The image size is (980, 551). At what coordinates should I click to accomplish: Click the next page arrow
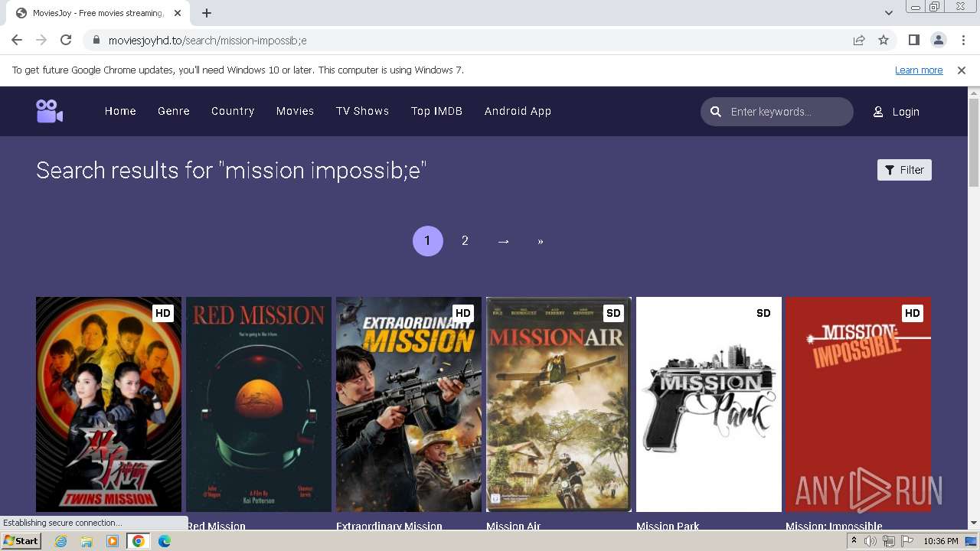tap(503, 241)
